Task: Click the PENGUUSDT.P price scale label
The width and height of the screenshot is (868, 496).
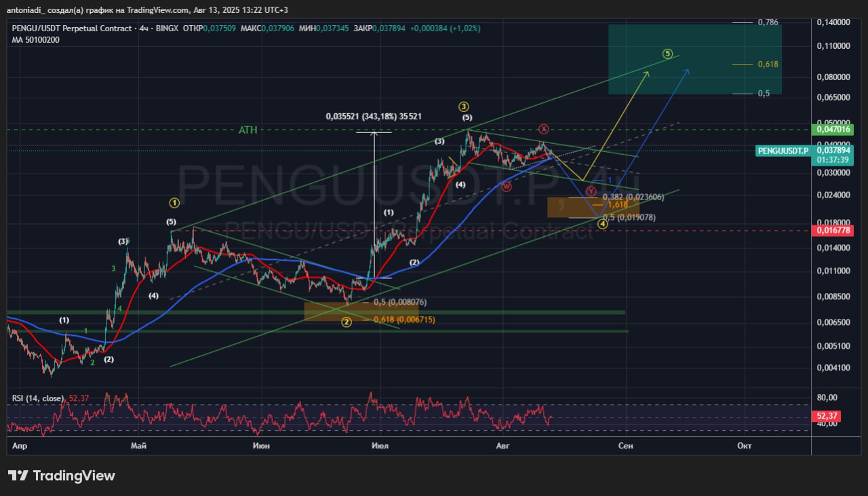Action: click(783, 151)
